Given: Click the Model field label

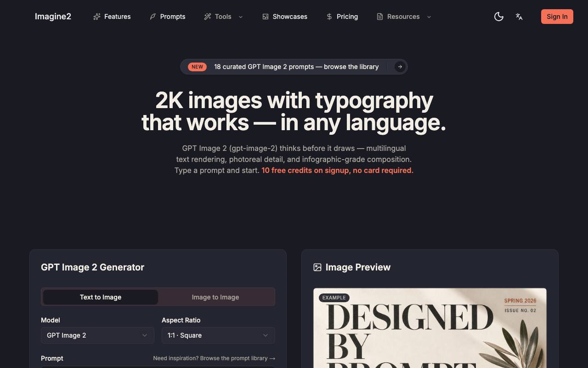Looking at the screenshot, I should 51,320.
